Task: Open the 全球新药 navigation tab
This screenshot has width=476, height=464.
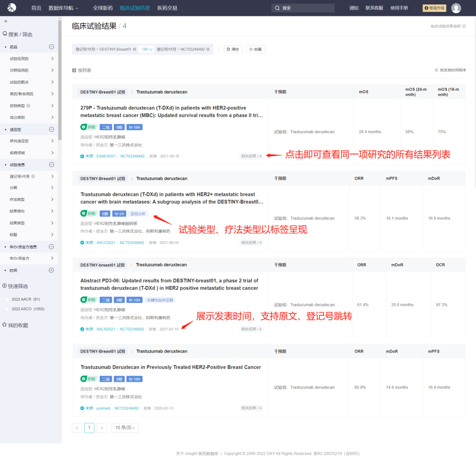Action: point(103,8)
